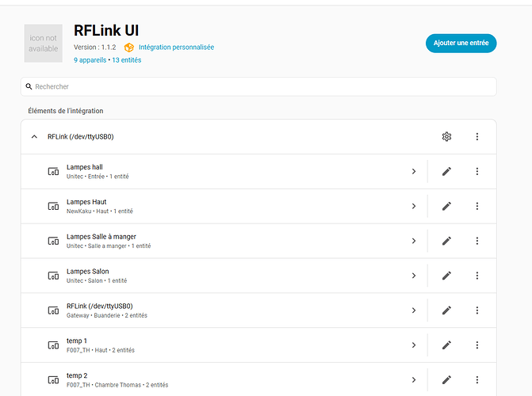Edit the temp 1 device
532x396 pixels.
(x=446, y=345)
